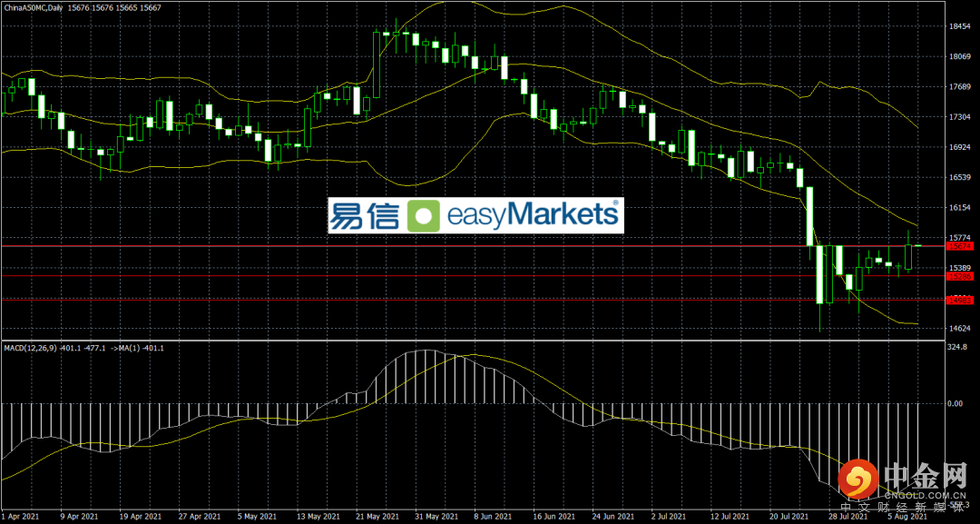The image size is (980, 524).
Task: Click the 16539 price scale value
Action: pos(959,178)
